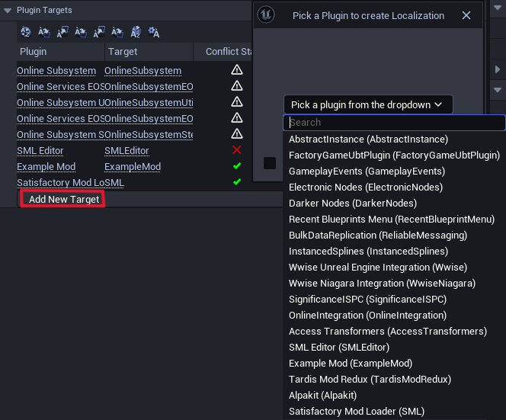506x420 pixels.
Task: Toggle the checkbox in the Pick a Plugin dialog
Action: click(x=270, y=163)
